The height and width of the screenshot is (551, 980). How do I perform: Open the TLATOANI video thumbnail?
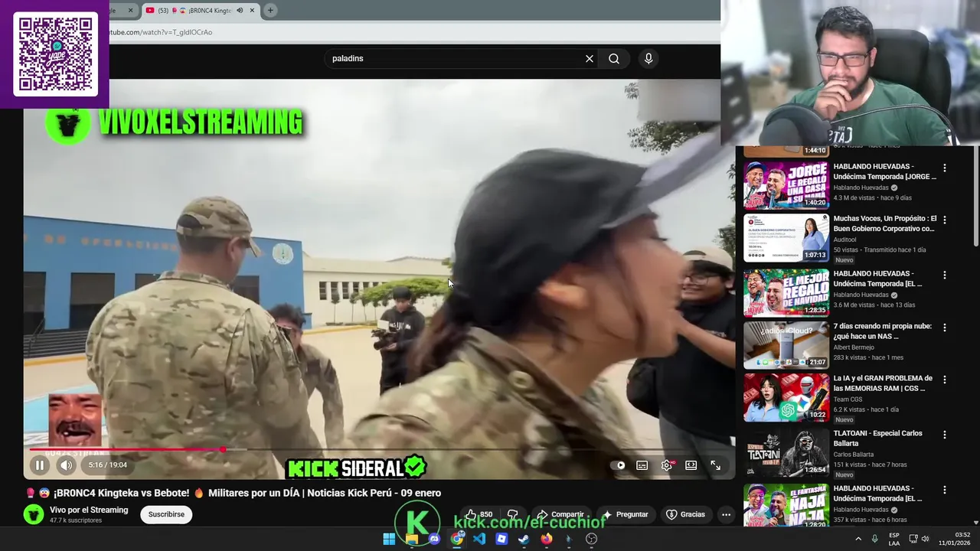tap(786, 452)
